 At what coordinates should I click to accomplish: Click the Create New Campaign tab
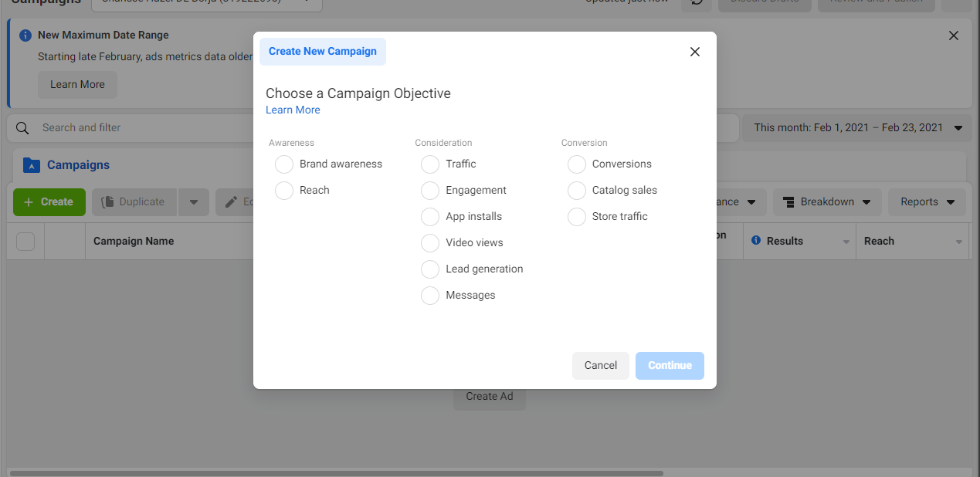tap(323, 52)
